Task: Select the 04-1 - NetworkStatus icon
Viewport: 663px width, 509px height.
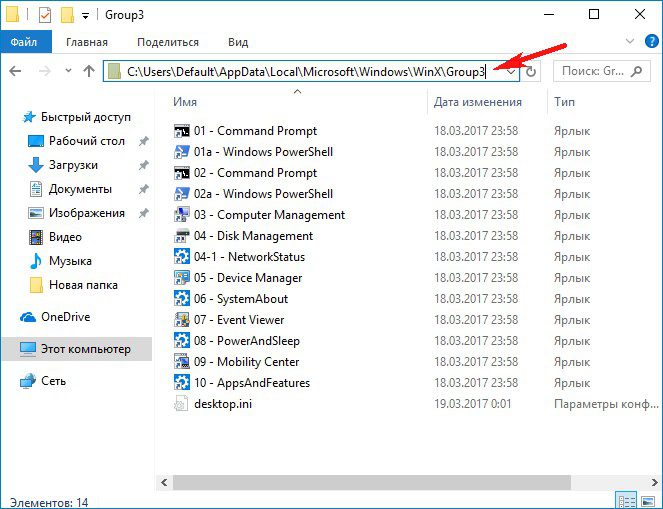Action: point(182,257)
